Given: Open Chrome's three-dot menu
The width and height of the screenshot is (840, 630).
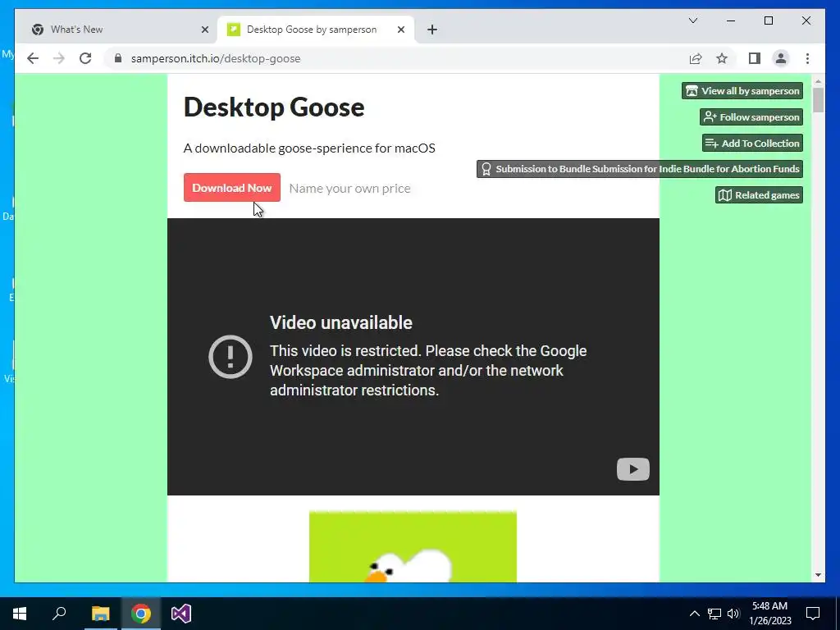Looking at the screenshot, I should tap(807, 58).
